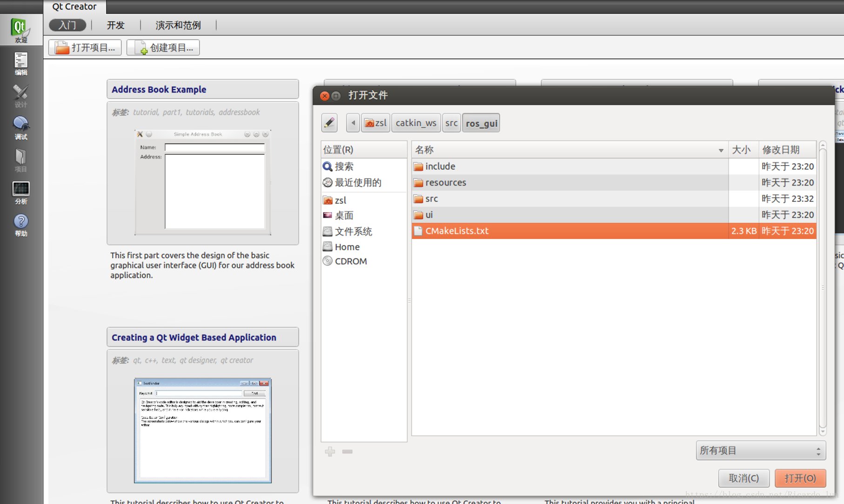Select the Search location entry
The width and height of the screenshot is (844, 504).
pos(364,166)
